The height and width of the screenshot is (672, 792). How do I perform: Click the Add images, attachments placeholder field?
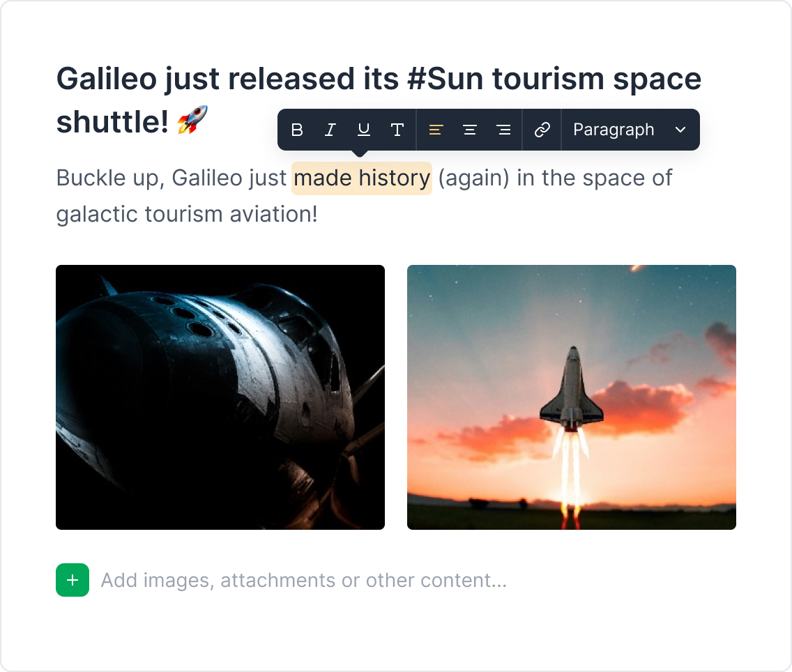pos(303,580)
